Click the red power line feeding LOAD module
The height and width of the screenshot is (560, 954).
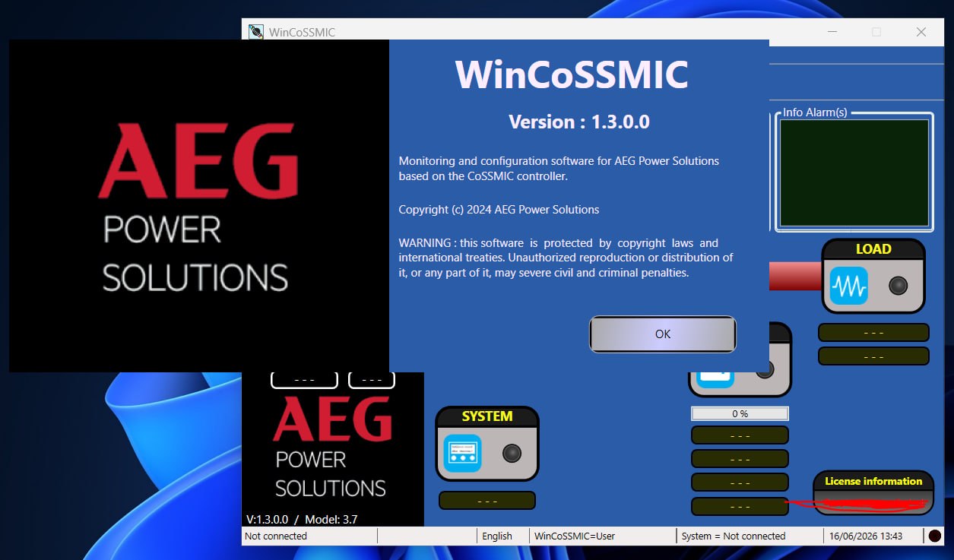tap(796, 277)
